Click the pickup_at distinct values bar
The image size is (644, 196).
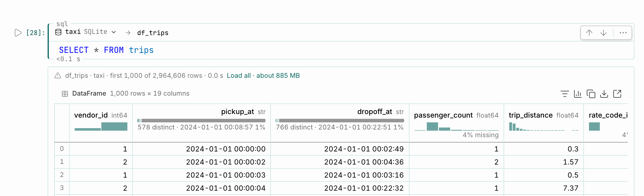click(201, 121)
